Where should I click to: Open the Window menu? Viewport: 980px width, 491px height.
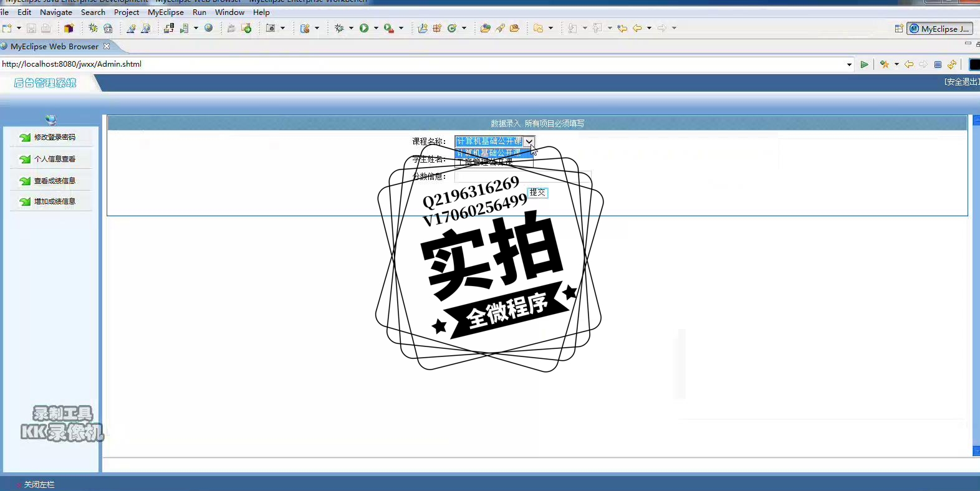click(x=229, y=12)
